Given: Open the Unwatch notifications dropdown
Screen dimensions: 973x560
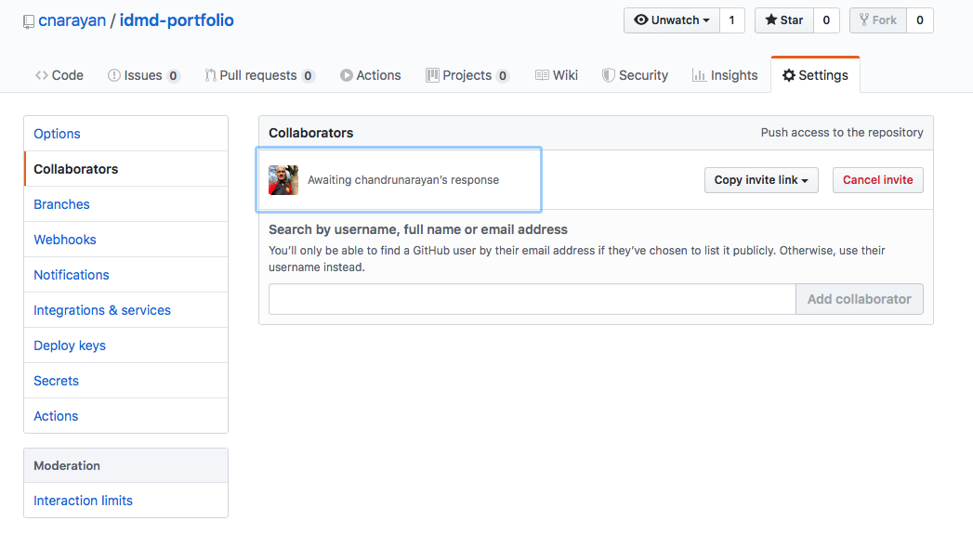Looking at the screenshot, I should (x=671, y=20).
